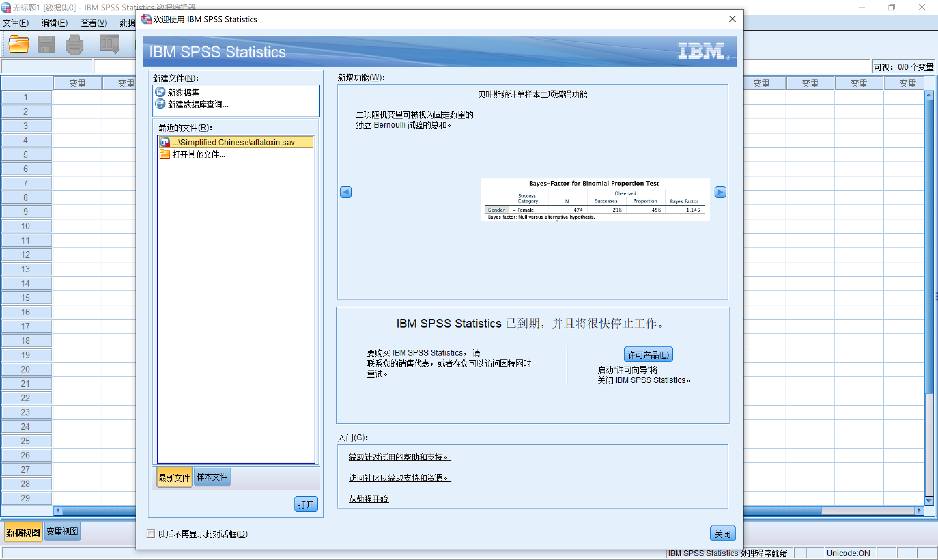Click the cell name box input field
Screen dimensions: 938x560
click(x=47, y=66)
